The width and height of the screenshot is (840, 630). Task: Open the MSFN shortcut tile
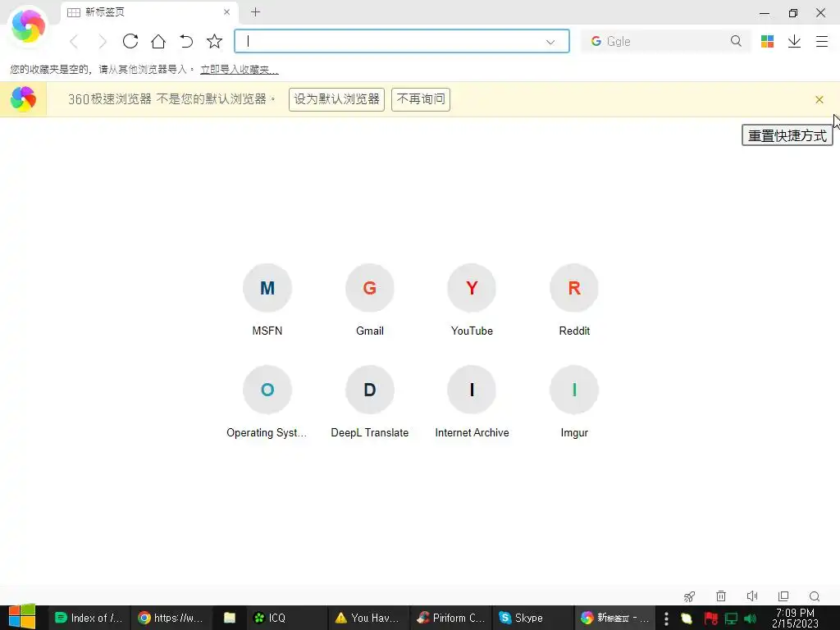tap(267, 299)
